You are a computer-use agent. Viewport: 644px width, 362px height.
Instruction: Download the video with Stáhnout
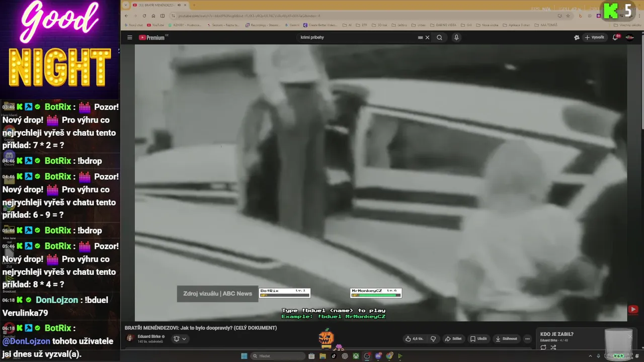(506, 339)
